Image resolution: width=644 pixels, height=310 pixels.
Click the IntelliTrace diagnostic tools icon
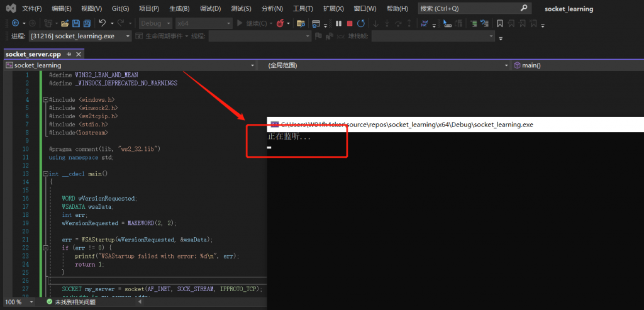[x=425, y=23]
